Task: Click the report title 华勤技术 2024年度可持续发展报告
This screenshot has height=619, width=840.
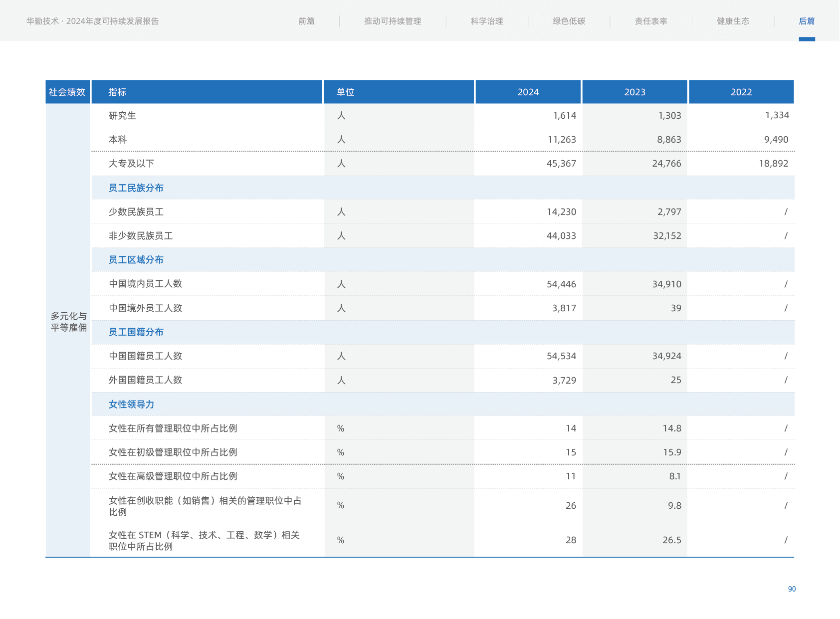Action: 93,21
